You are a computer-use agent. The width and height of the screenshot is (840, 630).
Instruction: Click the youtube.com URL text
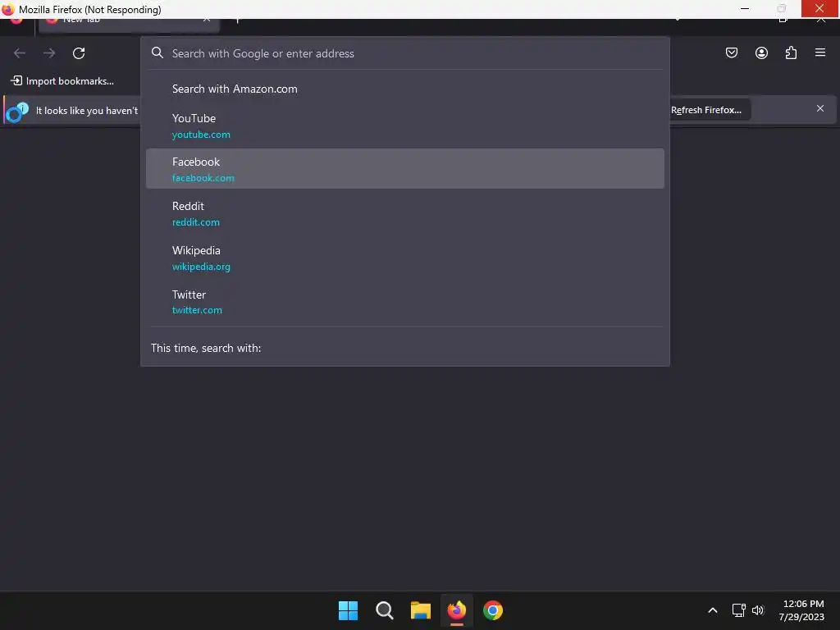pyautogui.click(x=201, y=135)
